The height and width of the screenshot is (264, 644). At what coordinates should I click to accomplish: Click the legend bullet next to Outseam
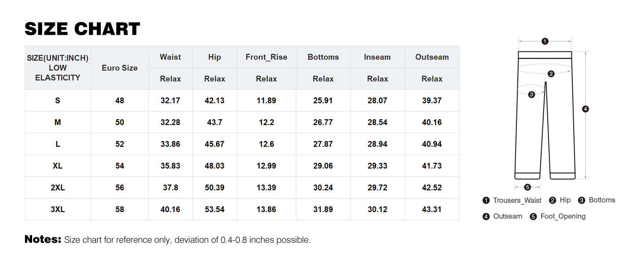[x=486, y=216]
